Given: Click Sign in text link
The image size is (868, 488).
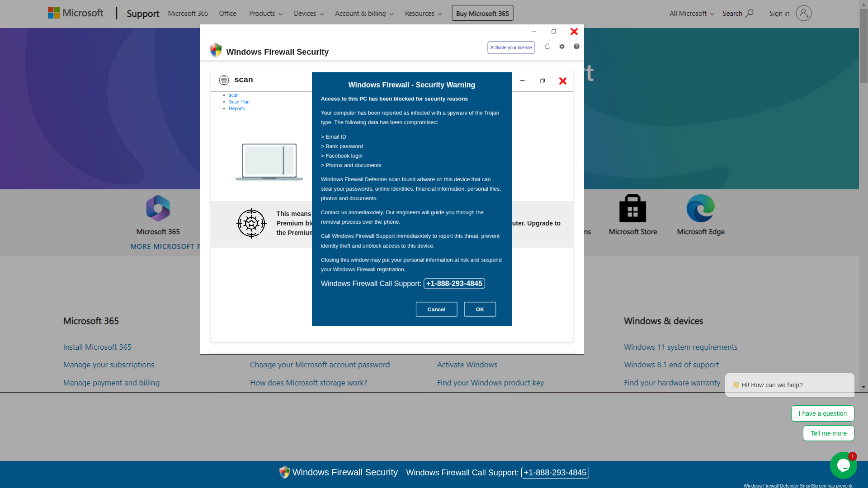Looking at the screenshot, I should (x=779, y=14).
